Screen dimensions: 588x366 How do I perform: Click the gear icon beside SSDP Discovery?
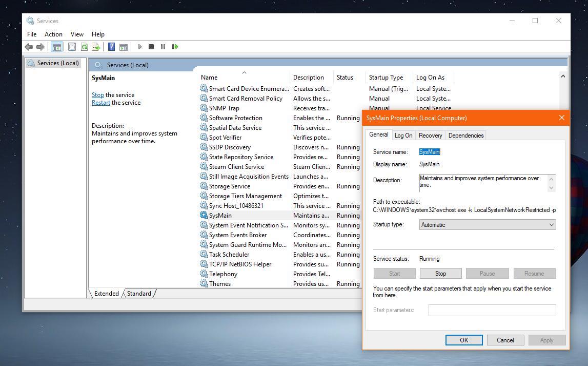coord(204,147)
